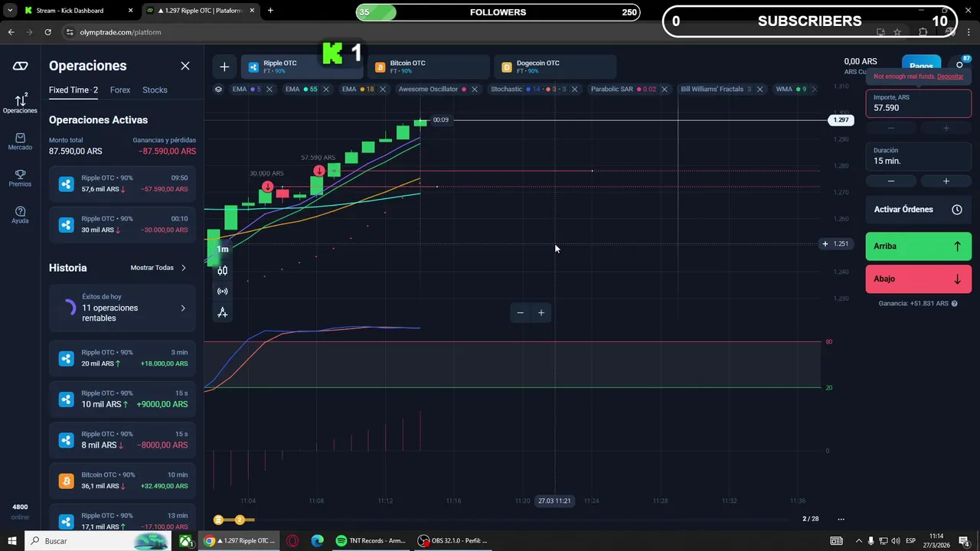Click Mostrar Todas history link
The width and height of the screenshot is (980, 551).
click(x=158, y=268)
